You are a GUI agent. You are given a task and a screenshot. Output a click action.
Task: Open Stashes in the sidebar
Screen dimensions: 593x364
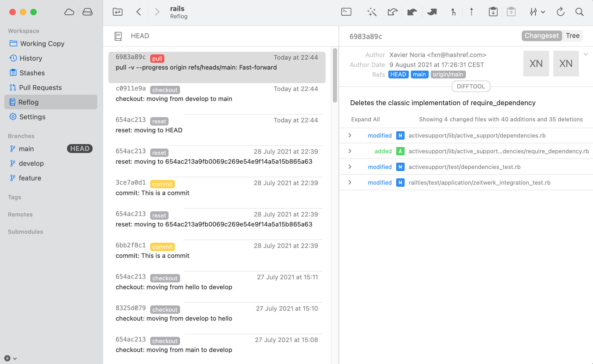coord(32,73)
